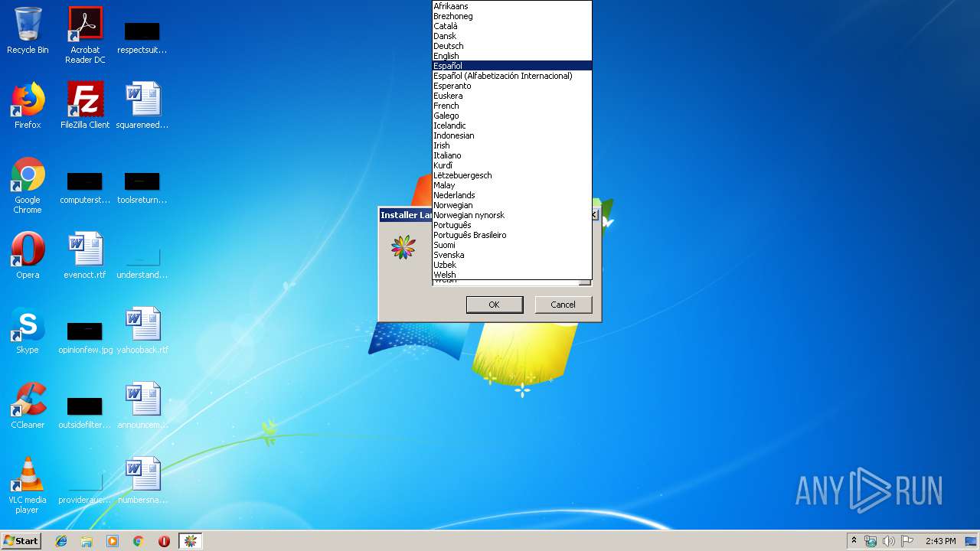980x551 pixels.
Task: Open Windows Explorer folder in taskbar
Action: click(87, 541)
